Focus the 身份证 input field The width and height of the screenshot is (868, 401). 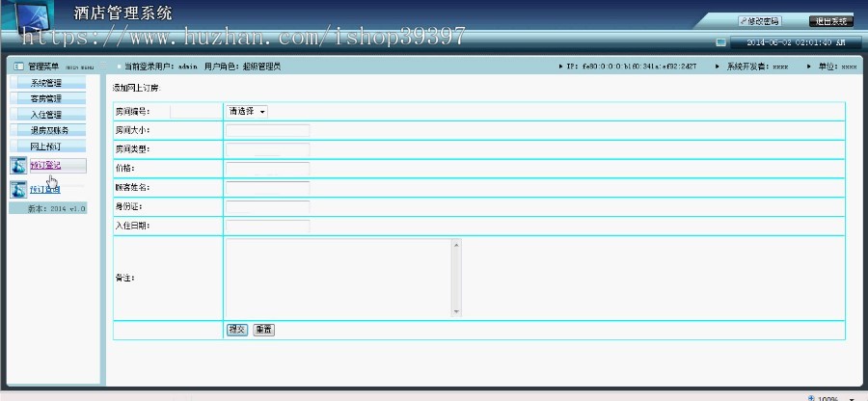[x=268, y=207]
